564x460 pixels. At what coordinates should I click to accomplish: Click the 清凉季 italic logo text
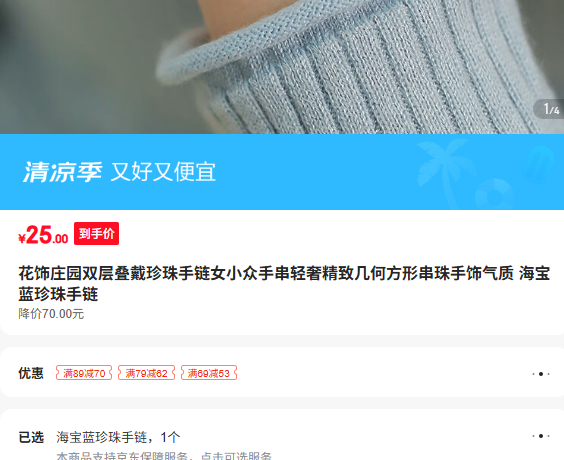[x=63, y=172]
